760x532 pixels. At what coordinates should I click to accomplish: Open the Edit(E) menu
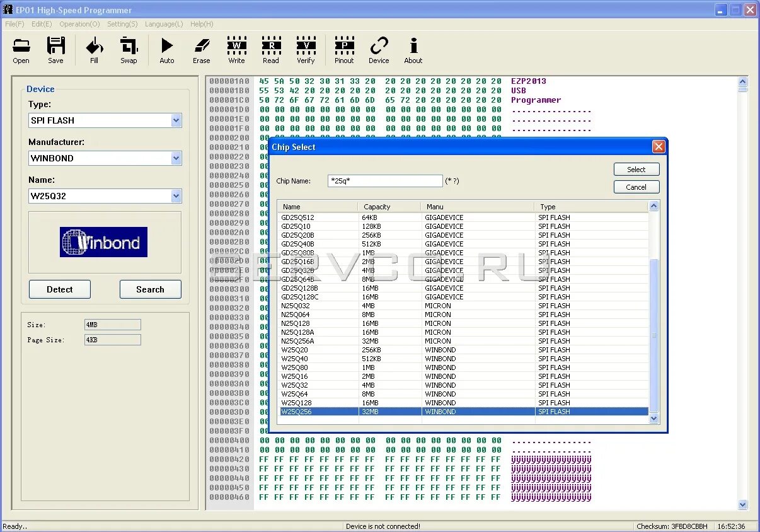(x=42, y=24)
